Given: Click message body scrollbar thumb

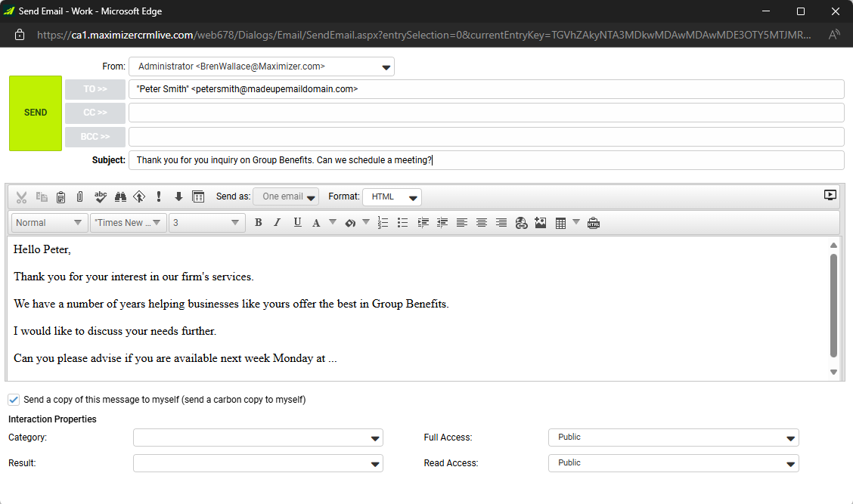Looking at the screenshot, I should [833, 305].
